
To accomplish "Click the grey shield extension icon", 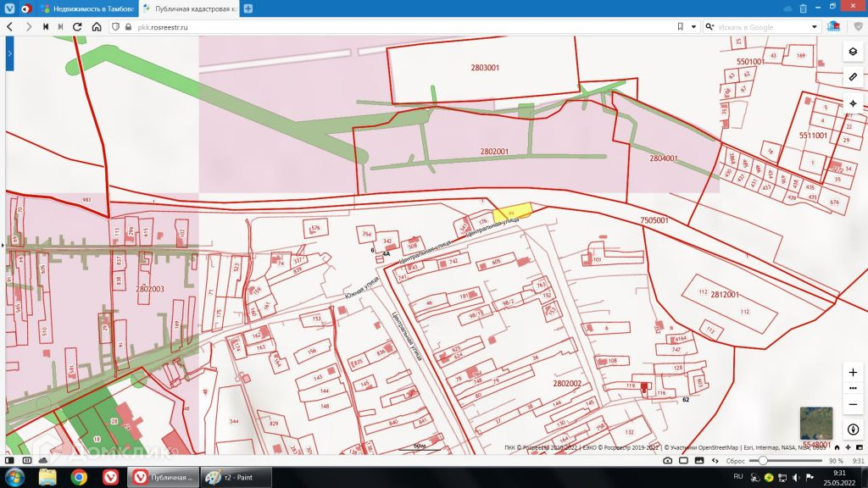I will [859, 26].
